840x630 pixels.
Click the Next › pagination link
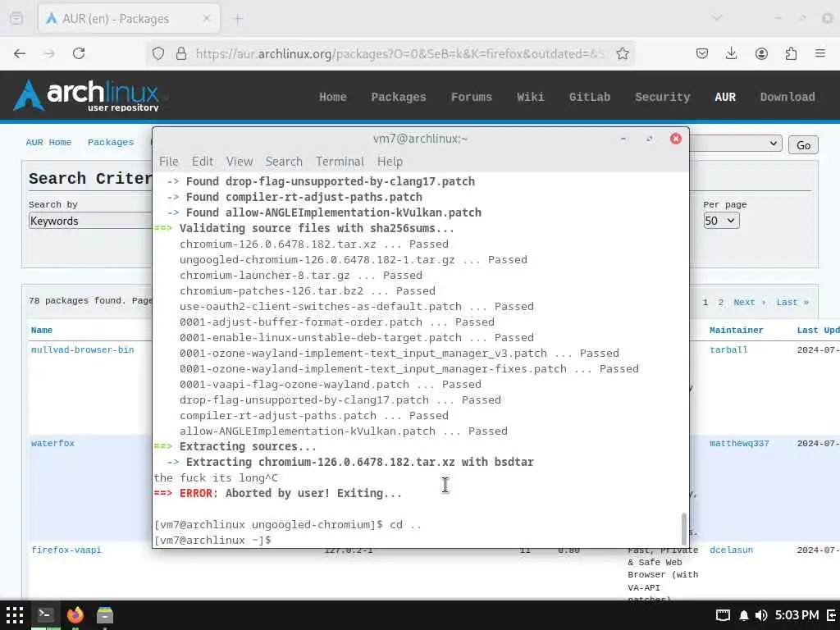coord(749,302)
